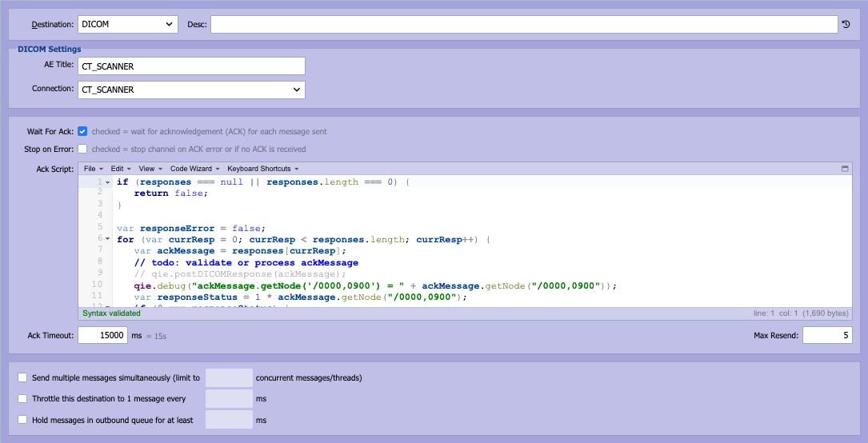This screenshot has width=868, height=443.
Task: Click the Max Resend field
Action: coord(827,335)
